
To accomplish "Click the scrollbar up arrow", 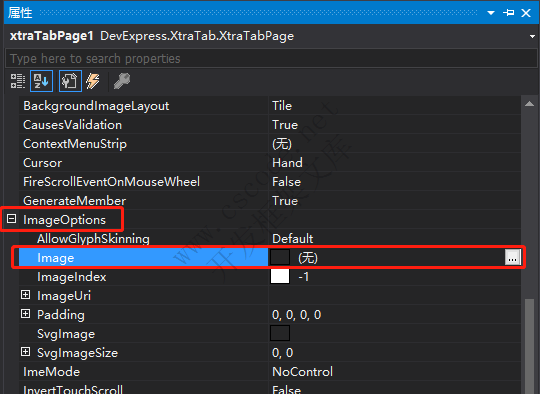I will [529, 104].
